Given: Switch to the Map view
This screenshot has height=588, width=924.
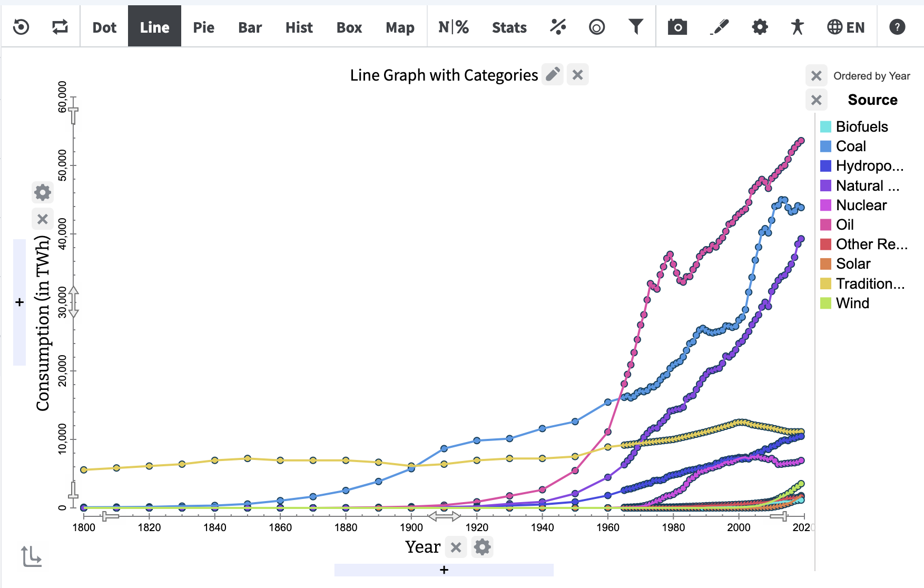Looking at the screenshot, I should (x=400, y=27).
